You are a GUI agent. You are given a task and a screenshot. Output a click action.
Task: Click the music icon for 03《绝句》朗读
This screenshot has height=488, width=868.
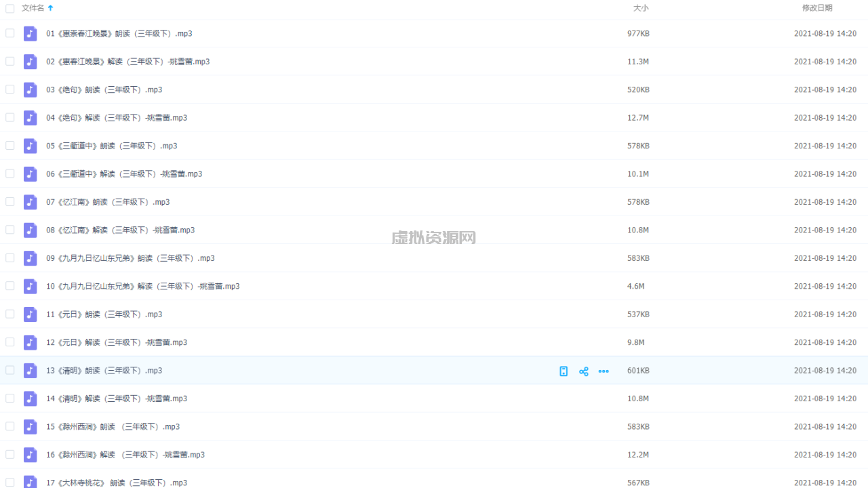(30, 89)
